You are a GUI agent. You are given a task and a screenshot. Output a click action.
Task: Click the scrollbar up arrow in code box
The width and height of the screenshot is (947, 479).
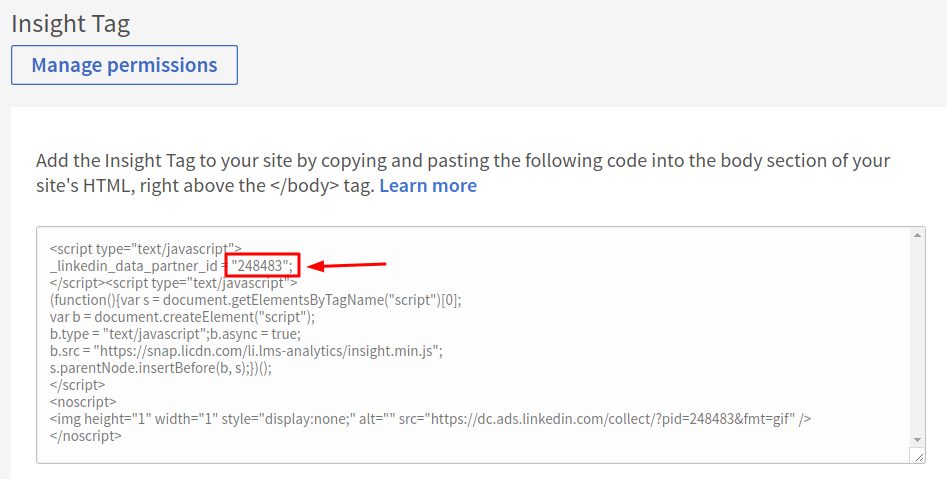[x=917, y=235]
